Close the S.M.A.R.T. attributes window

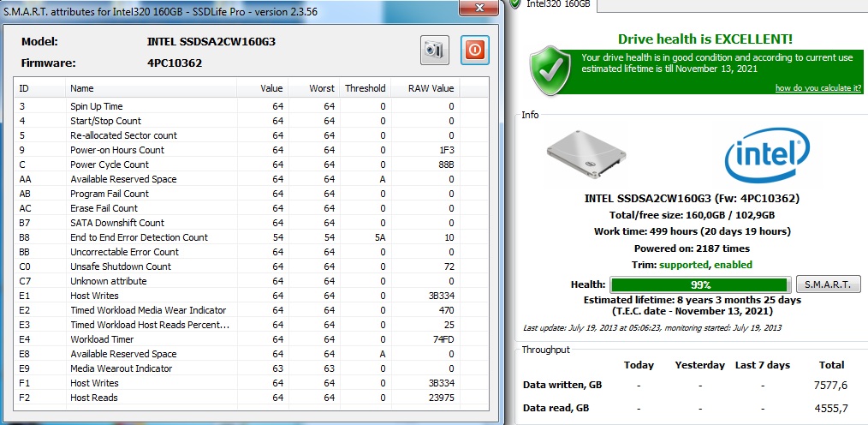(480, 7)
